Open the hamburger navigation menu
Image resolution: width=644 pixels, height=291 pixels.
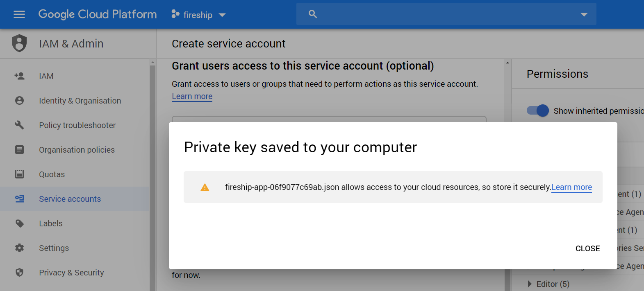point(19,15)
